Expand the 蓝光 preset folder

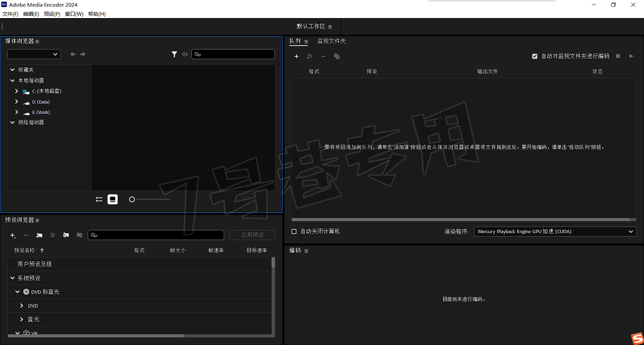[22, 319]
